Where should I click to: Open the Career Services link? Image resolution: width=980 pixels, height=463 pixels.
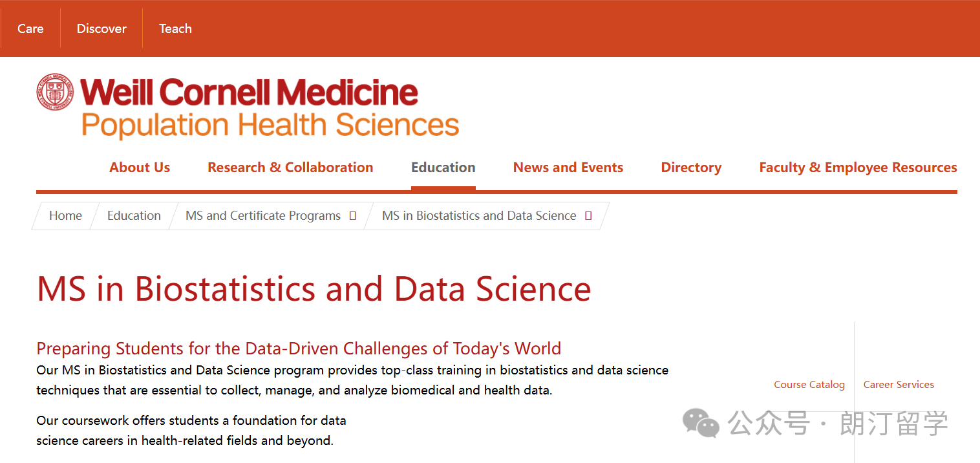pyautogui.click(x=899, y=385)
